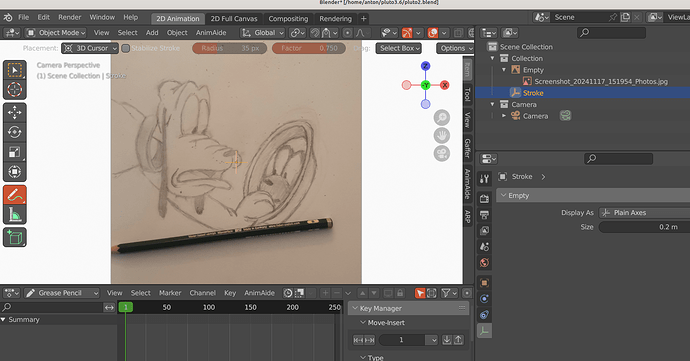This screenshot has height=361, width=690.
Task: Add a workspace with plus button
Action: 363,18
